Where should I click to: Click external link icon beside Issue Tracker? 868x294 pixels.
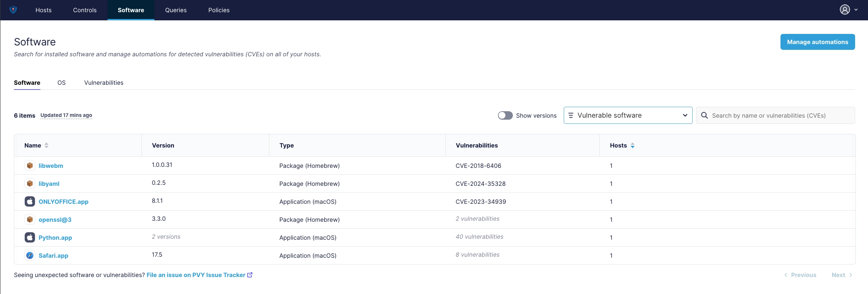250,275
